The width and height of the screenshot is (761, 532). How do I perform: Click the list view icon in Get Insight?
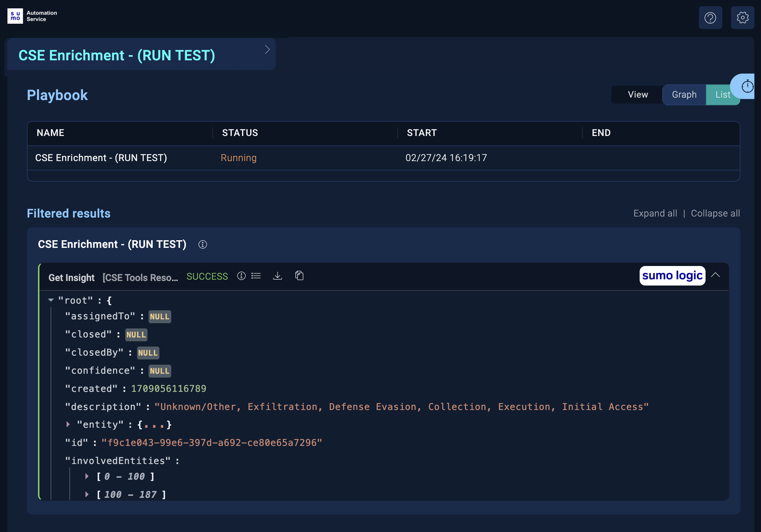click(x=256, y=276)
